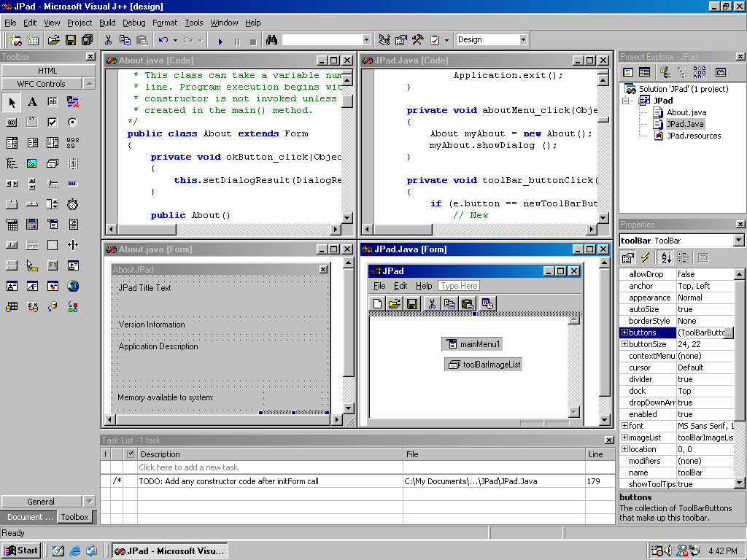The width and height of the screenshot is (747, 560).
Task: Open About.java in Project Explorer
Action: pos(686,112)
